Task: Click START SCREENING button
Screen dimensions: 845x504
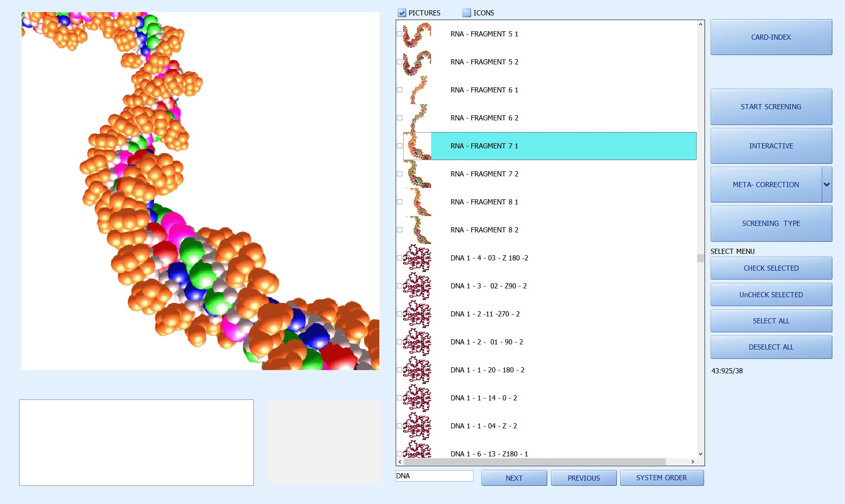Action: point(771,107)
